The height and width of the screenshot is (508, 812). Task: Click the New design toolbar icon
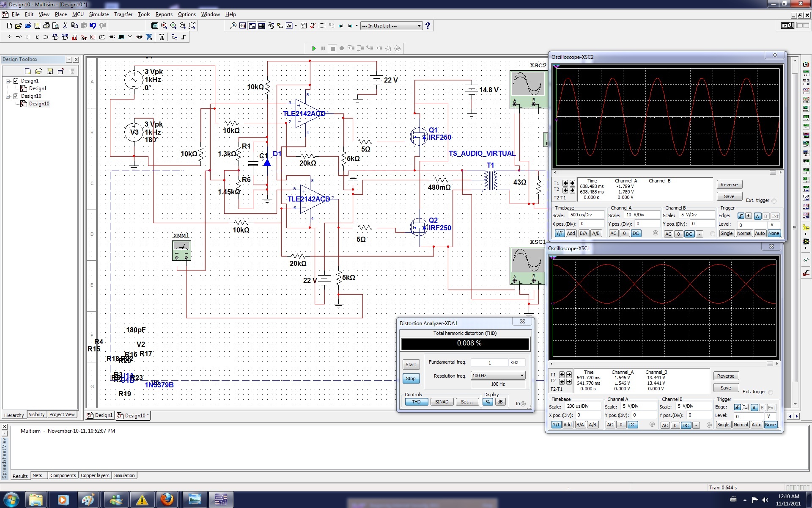9,26
